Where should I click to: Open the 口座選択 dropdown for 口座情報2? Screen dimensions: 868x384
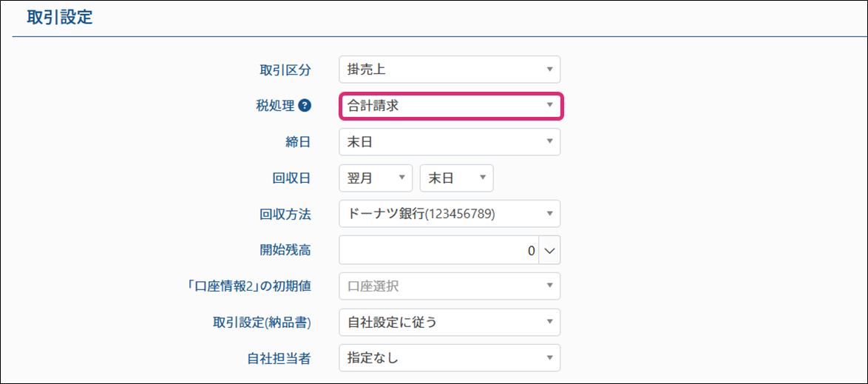click(450, 286)
